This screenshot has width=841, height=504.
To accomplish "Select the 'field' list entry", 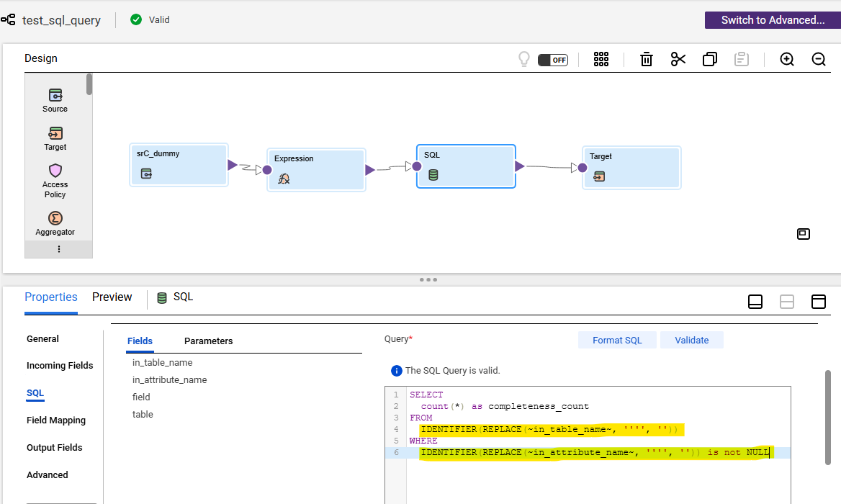I will (x=141, y=397).
